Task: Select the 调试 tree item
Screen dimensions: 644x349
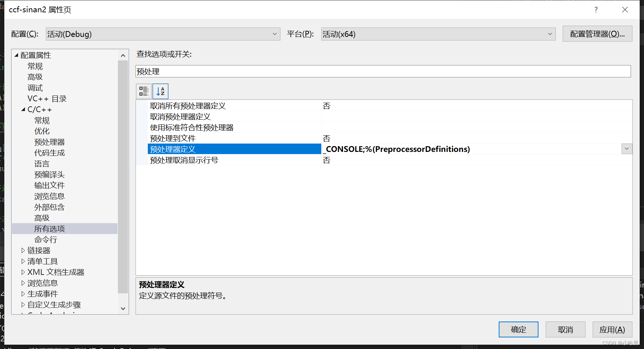Action: tap(35, 88)
